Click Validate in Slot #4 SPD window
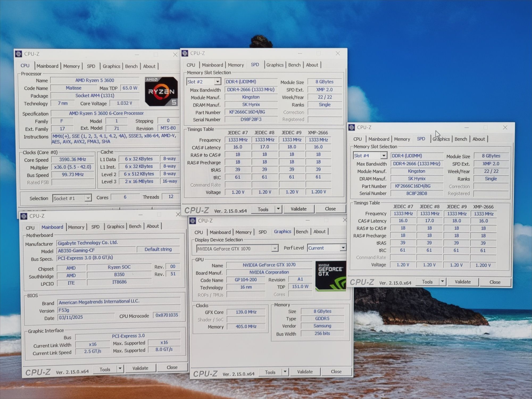The height and width of the screenshot is (399, 532). click(463, 282)
